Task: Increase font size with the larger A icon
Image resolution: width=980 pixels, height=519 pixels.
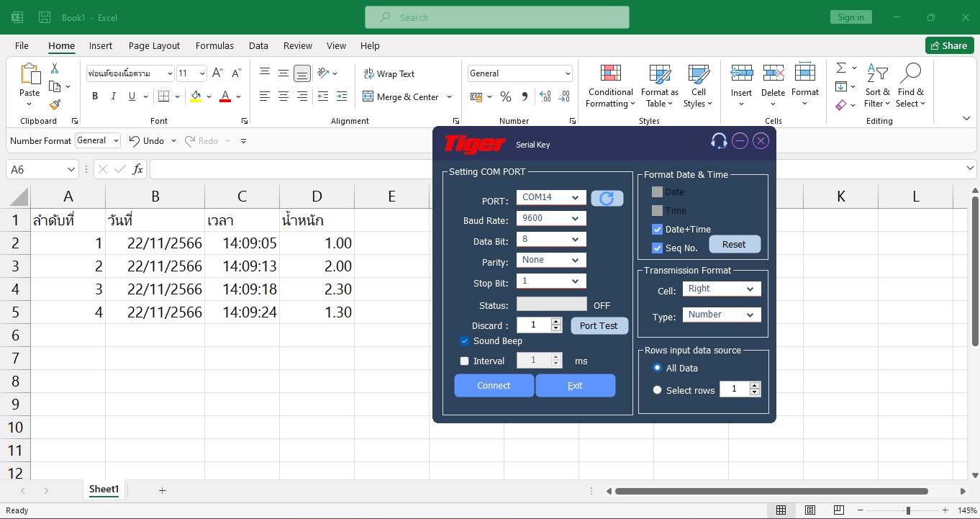Action: (x=217, y=73)
